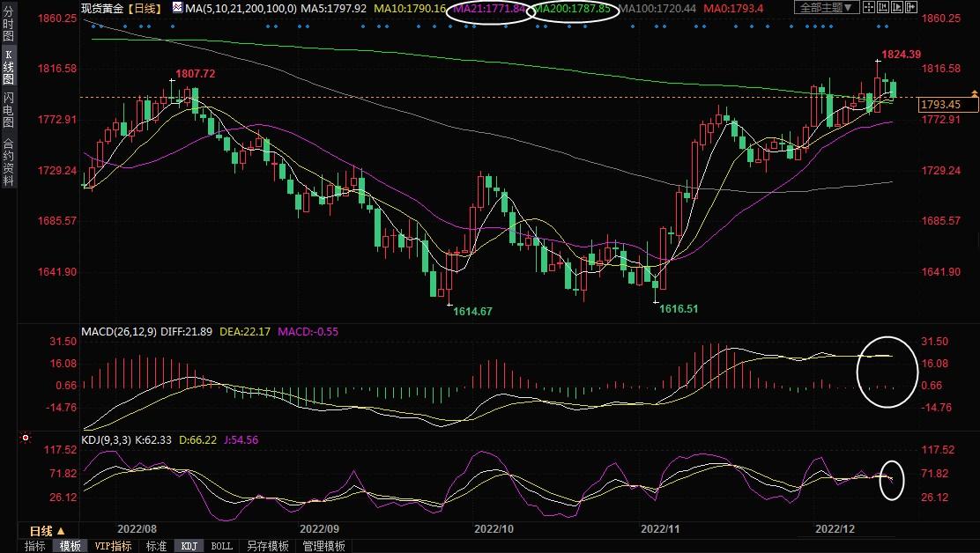The width and height of the screenshot is (980, 553).
Task: Select the 合约资料 sidebar tab
Action: [8, 161]
